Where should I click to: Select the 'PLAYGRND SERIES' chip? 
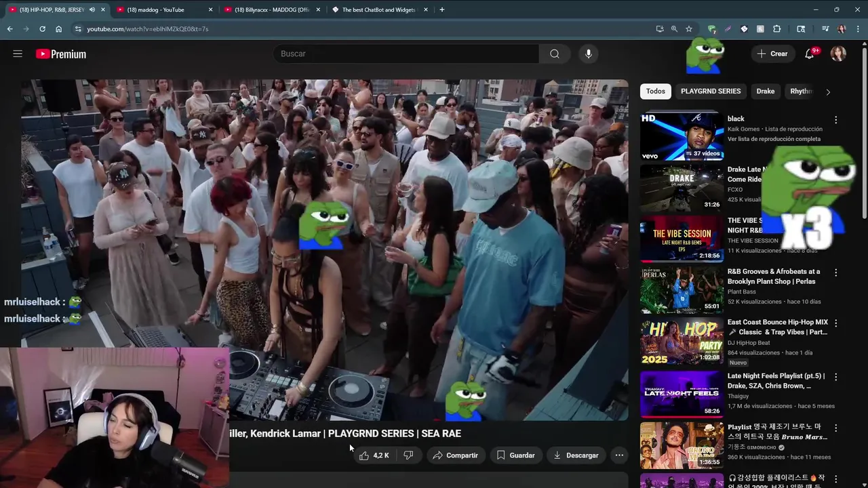(x=711, y=91)
